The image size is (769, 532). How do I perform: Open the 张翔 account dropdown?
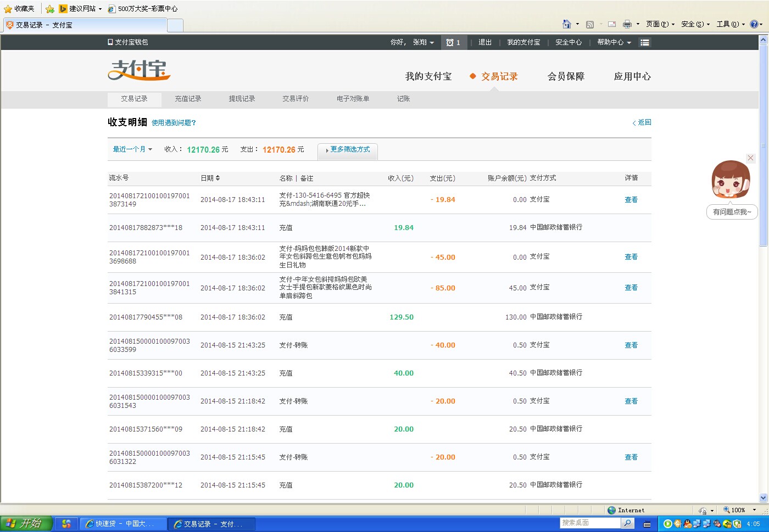click(423, 42)
